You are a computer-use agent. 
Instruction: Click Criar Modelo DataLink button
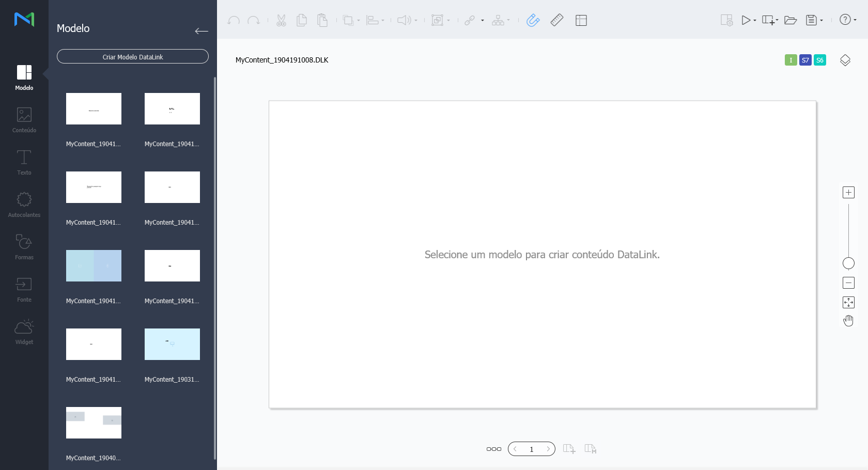click(133, 57)
